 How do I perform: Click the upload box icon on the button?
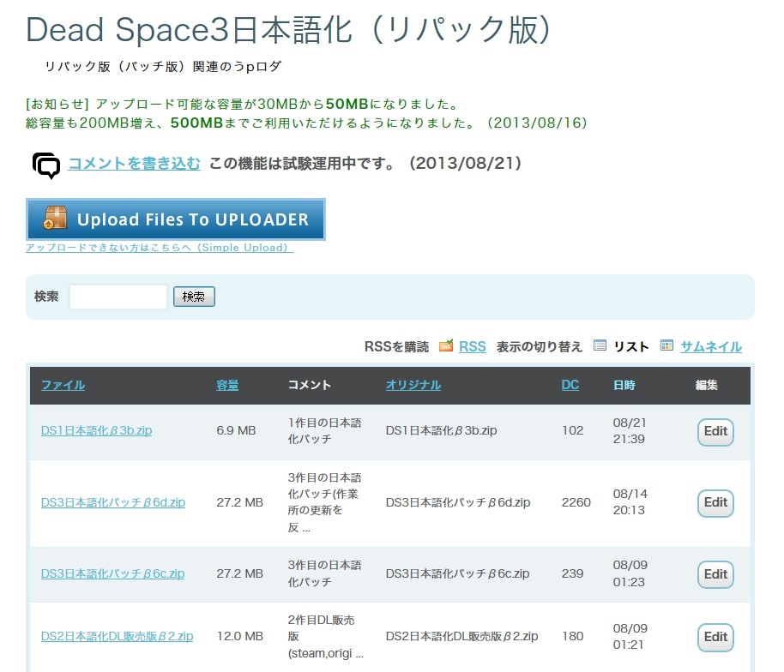(55, 219)
